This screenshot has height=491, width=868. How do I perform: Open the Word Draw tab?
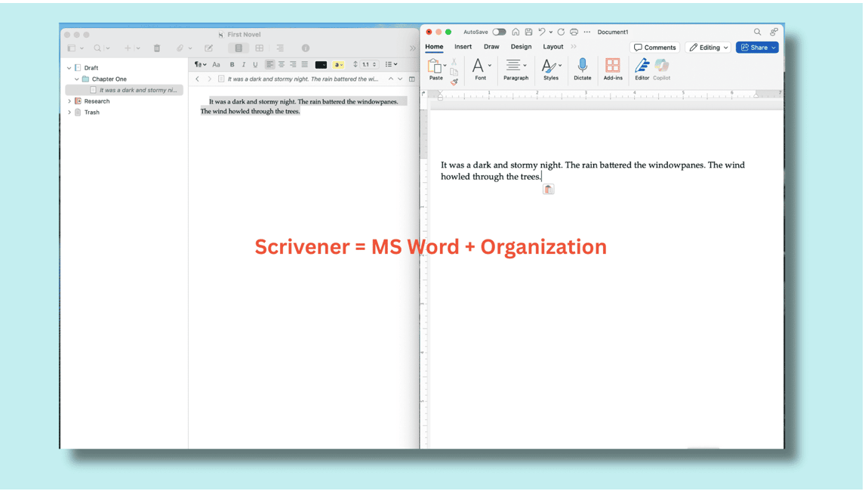click(x=491, y=47)
